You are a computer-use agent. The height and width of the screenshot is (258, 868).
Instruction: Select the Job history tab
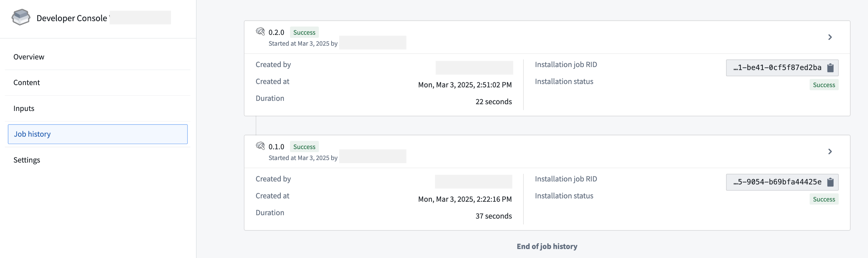pos(32,134)
